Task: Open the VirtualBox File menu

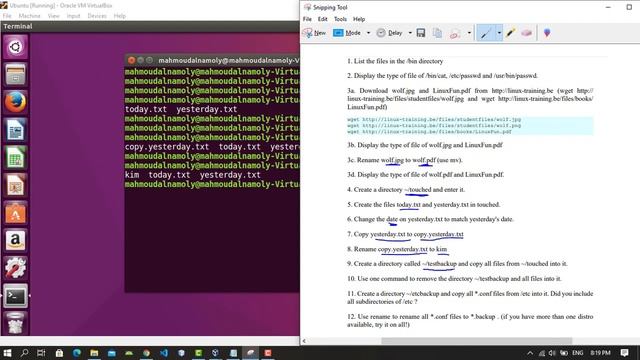Action: pyautogui.click(x=7, y=16)
